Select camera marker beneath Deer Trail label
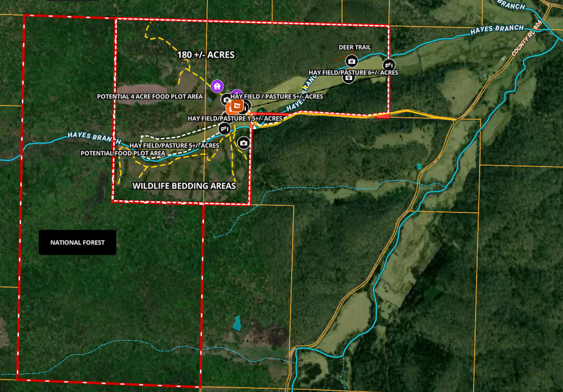 [x=352, y=61]
